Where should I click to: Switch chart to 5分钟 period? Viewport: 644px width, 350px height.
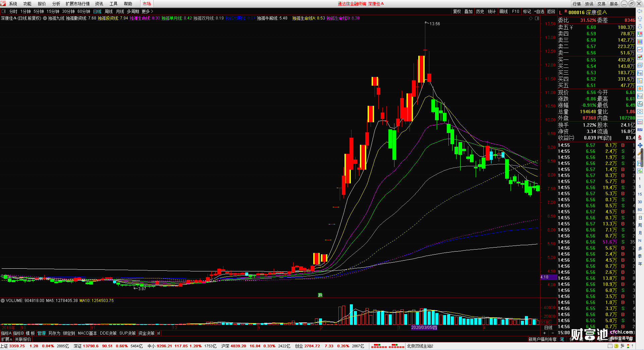pos(39,11)
